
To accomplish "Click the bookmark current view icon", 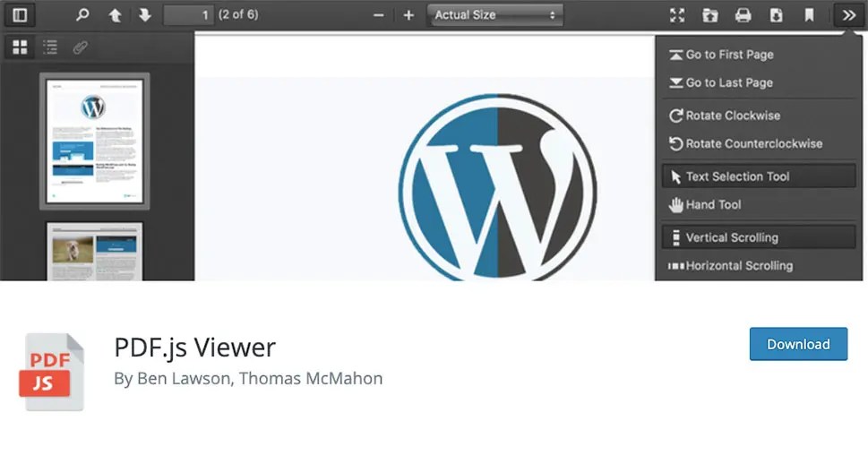I will click(809, 15).
